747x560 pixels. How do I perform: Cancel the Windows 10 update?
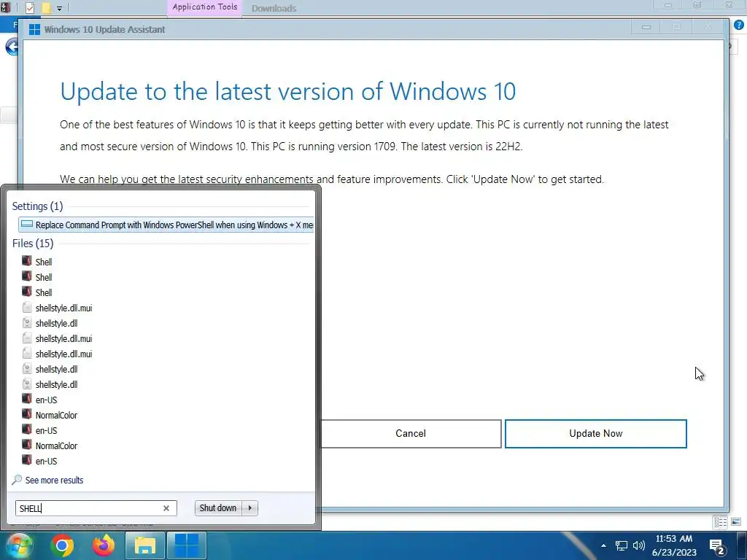[x=411, y=433]
